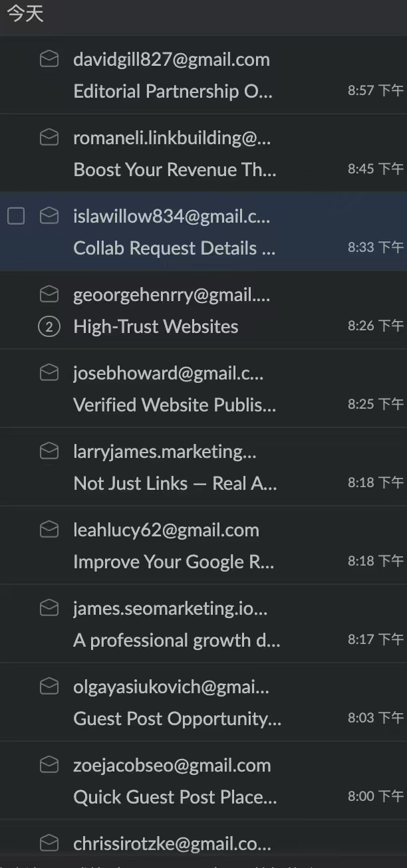Click envelope icon beside geoorgehenrry@gmail email
Viewport: 407px width, 868px height.
click(49, 294)
